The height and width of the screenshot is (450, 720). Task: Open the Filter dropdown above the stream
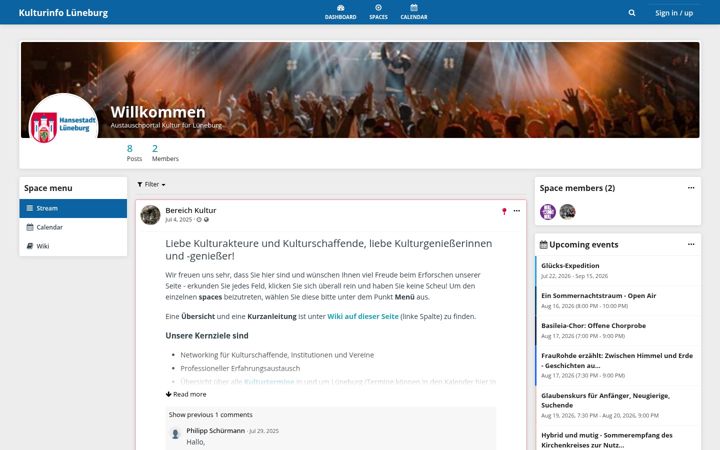click(151, 184)
